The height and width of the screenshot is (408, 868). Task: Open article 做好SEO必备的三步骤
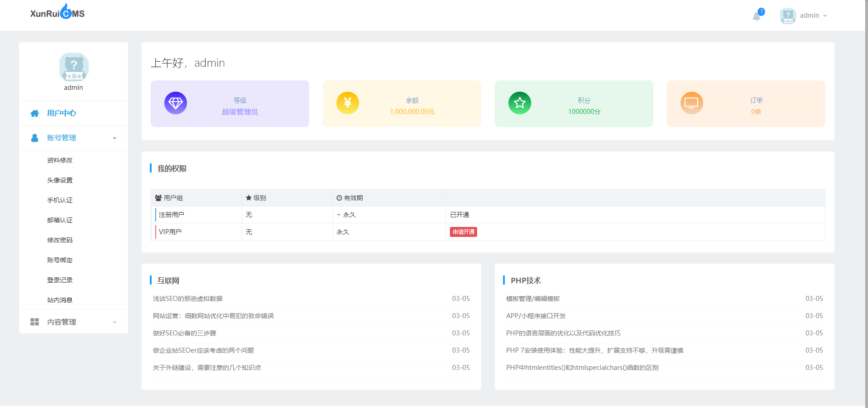click(184, 333)
